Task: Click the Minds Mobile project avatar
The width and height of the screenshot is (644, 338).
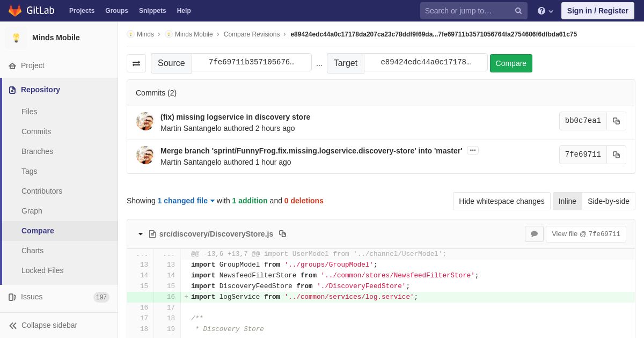Action: (x=16, y=38)
